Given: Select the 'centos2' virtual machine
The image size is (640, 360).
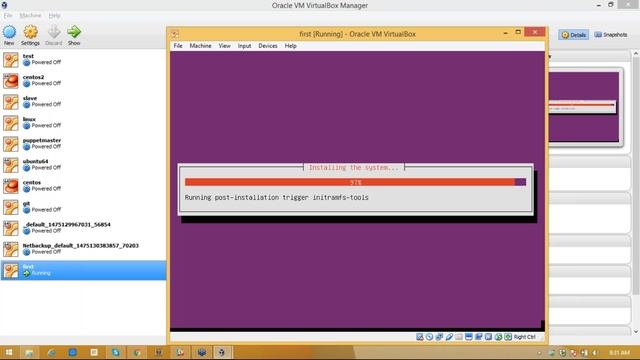Looking at the screenshot, I should pos(83,80).
